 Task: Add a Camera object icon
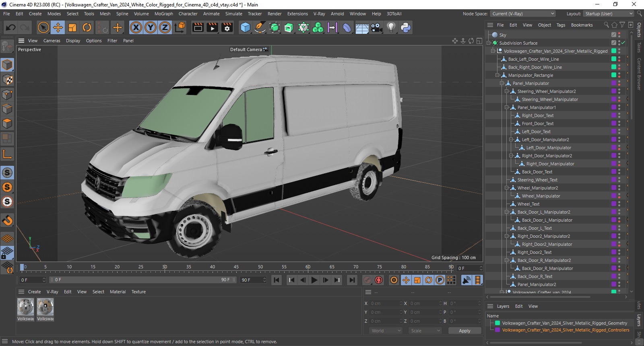point(376,27)
